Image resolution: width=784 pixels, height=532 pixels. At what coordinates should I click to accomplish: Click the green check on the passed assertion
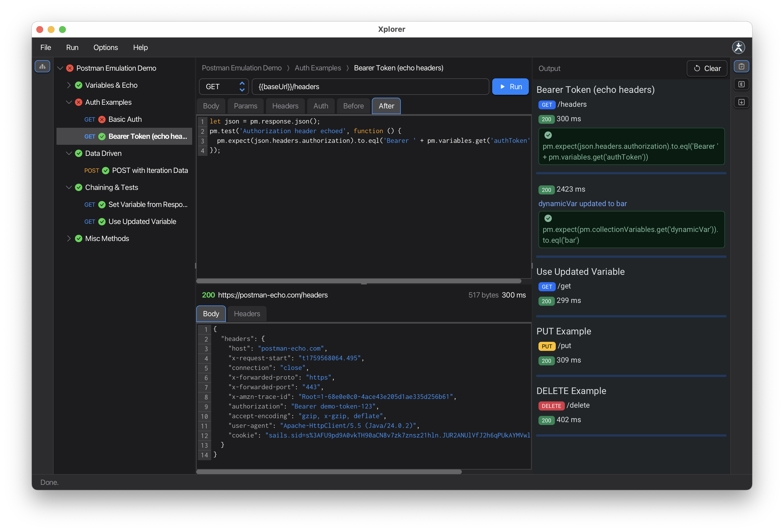tap(548, 135)
